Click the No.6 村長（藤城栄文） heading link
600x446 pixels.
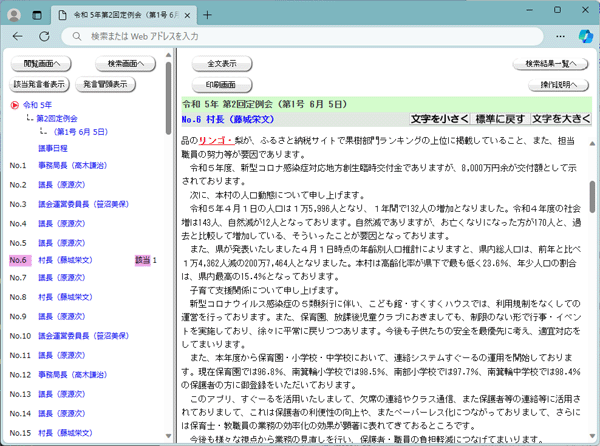[228, 119]
